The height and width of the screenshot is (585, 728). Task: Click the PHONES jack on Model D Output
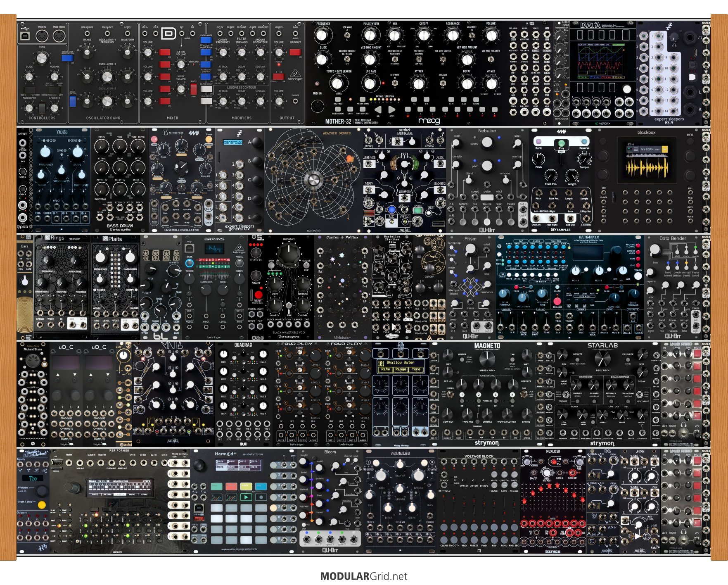click(295, 101)
